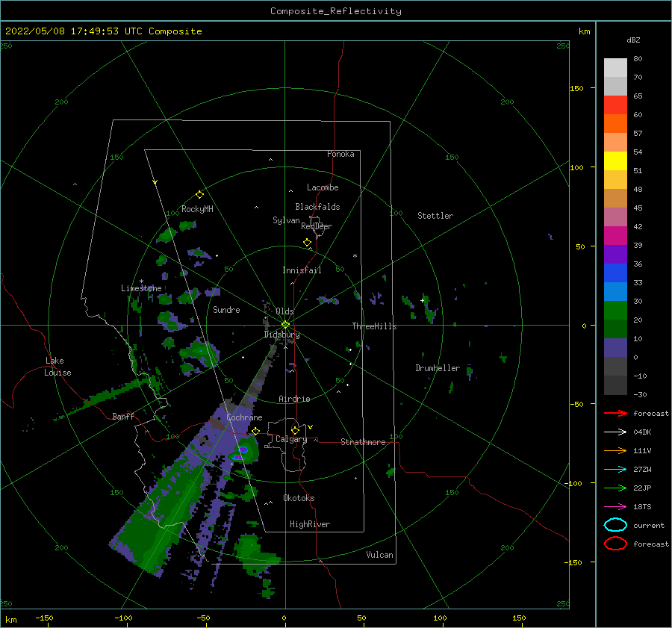Screen dimensions: 672x628
Task: Click the Lake Louise label
Action: coord(57,367)
